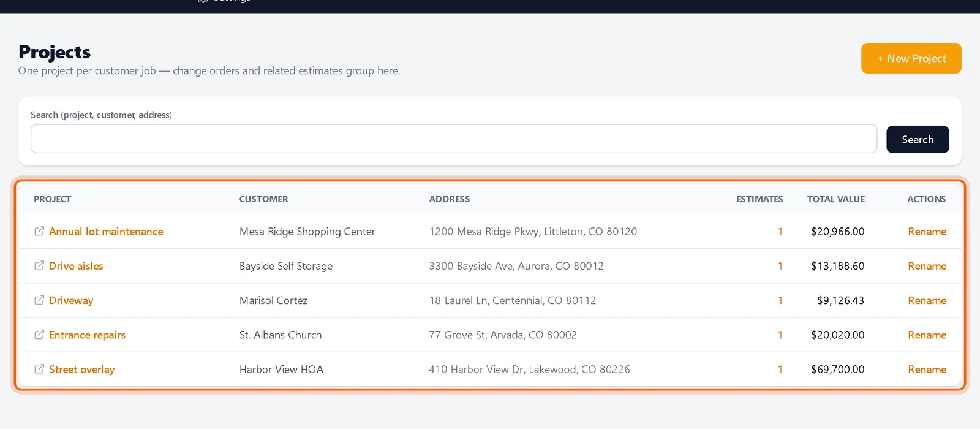
Task: View estimates count for Mesa Ridge Shopping Center
Action: pos(780,232)
